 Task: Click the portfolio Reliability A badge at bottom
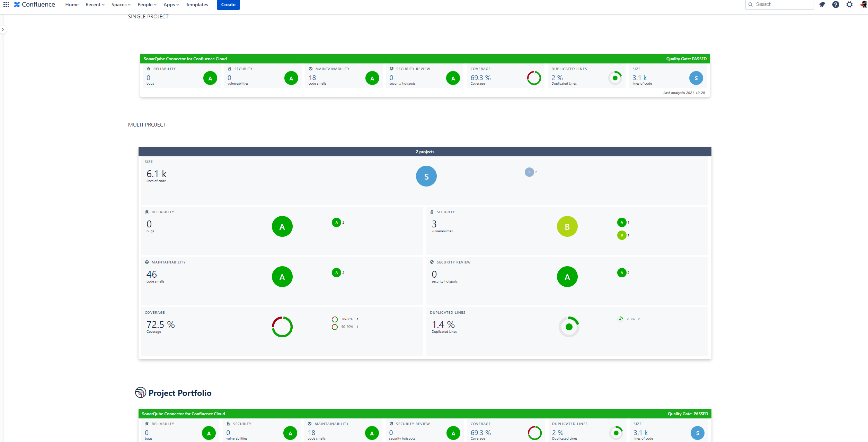point(209,433)
